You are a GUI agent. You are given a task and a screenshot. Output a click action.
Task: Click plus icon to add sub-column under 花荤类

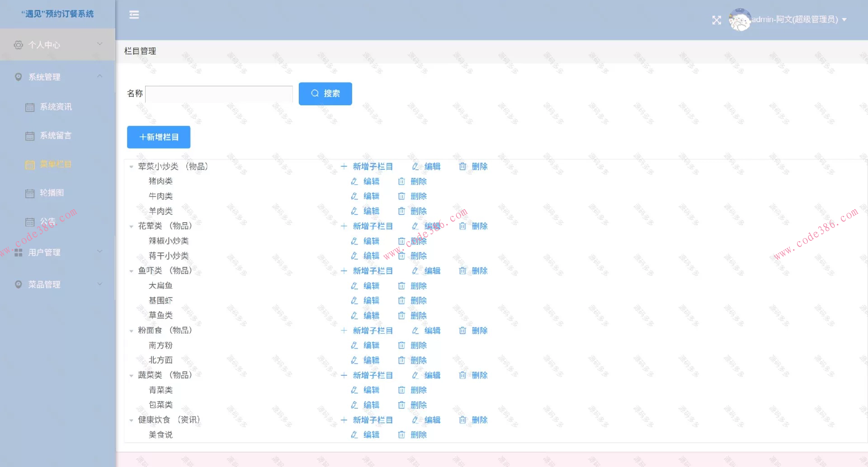344,226
